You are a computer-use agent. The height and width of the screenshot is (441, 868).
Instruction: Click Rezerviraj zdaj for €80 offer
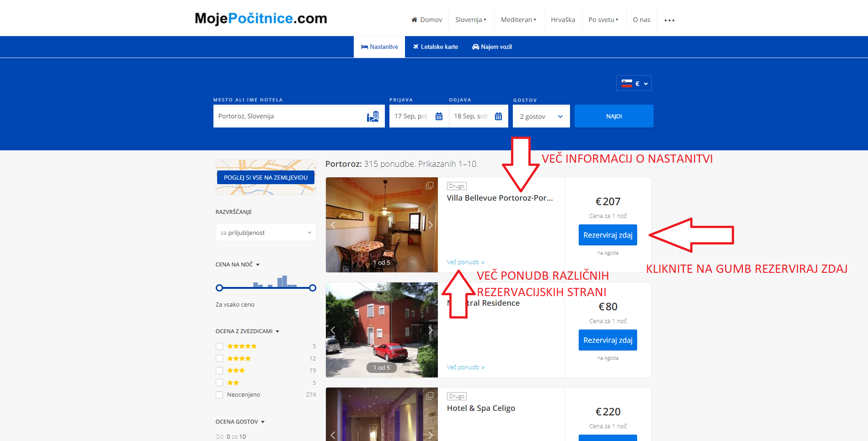(x=608, y=340)
